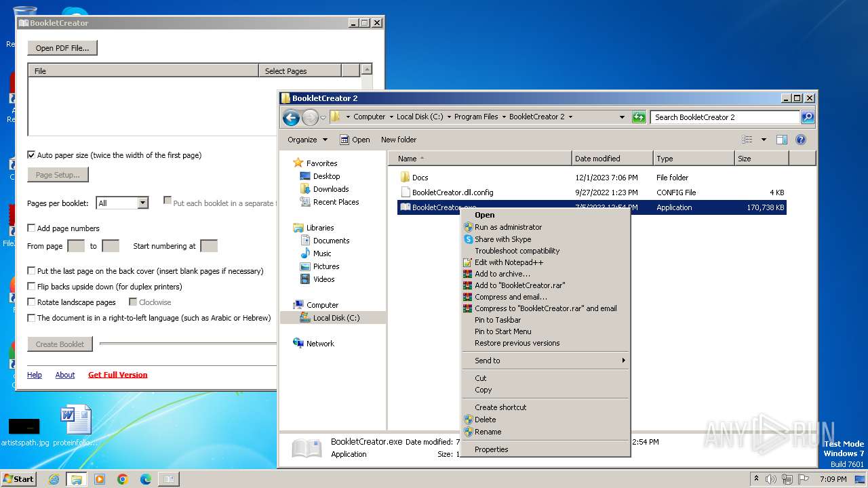Open the dropdown arrow after Program Files breadcrumb
Image resolution: width=868 pixels, height=488 pixels.
click(504, 117)
